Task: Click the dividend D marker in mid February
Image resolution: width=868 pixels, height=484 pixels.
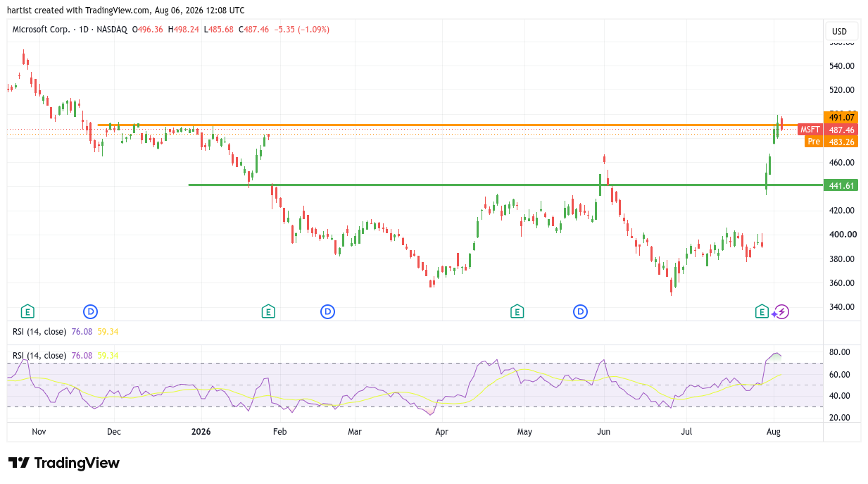Action: [327, 311]
